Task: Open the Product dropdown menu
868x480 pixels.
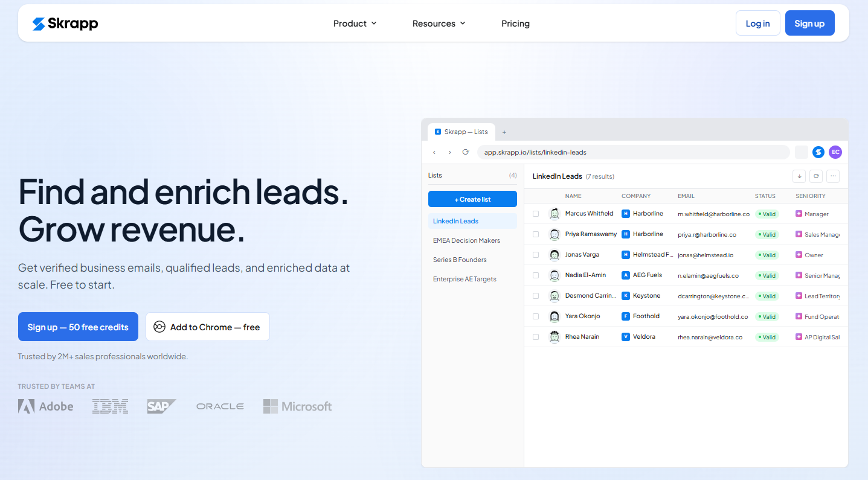Action: tap(355, 24)
